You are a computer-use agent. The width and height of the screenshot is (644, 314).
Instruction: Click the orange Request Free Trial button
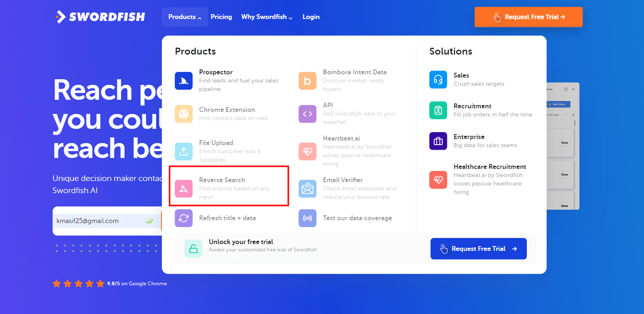528,17
